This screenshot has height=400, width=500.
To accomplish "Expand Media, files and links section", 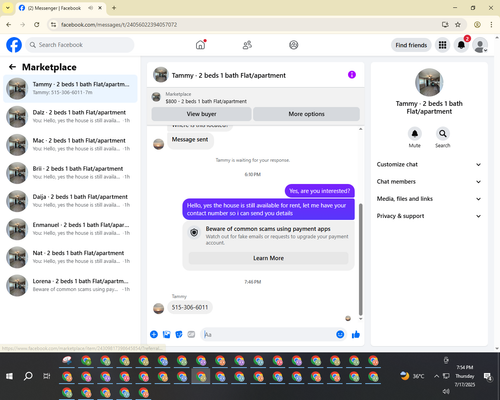I will pos(429,199).
